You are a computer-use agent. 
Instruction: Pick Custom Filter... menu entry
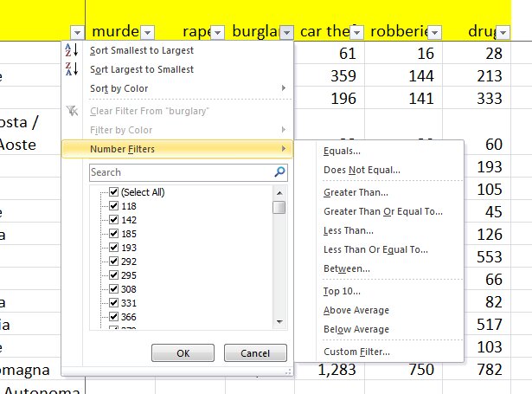tap(356, 352)
